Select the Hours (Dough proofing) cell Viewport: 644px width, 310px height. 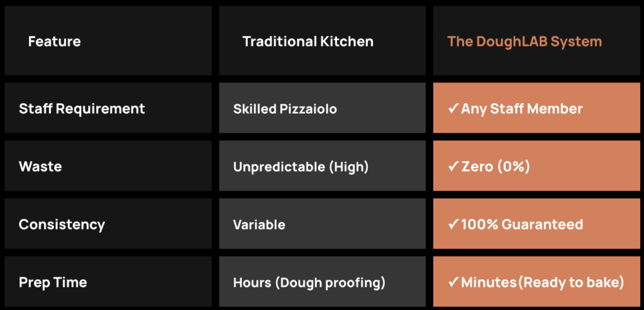(309, 282)
